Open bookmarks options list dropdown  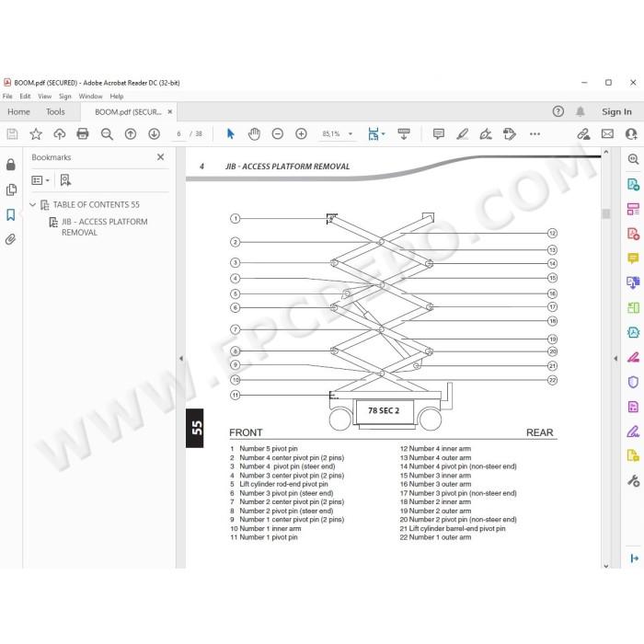tap(40, 180)
